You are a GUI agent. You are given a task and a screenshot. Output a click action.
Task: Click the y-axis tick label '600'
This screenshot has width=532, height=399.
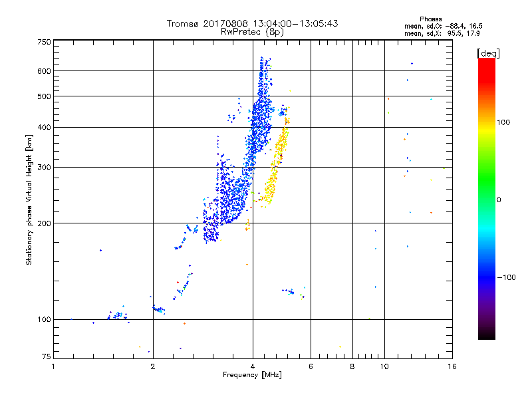(44, 71)
